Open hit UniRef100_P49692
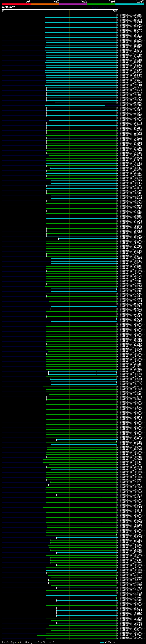 [131, 17]
